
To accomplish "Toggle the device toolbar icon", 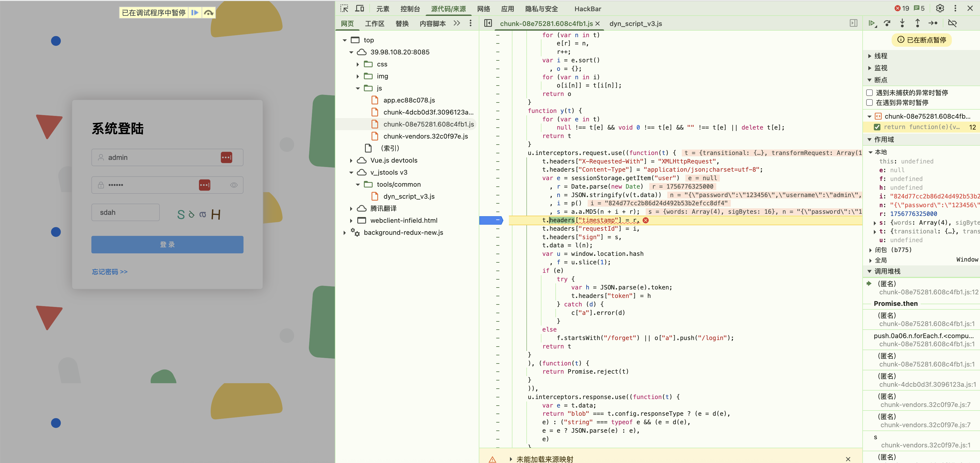I will (359, 8).
